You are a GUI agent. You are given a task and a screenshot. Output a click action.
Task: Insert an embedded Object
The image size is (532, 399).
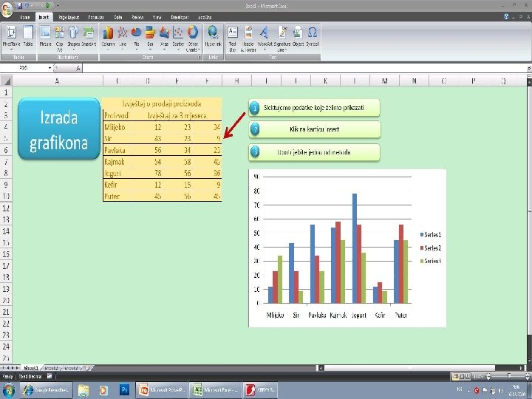click(298, 36)
